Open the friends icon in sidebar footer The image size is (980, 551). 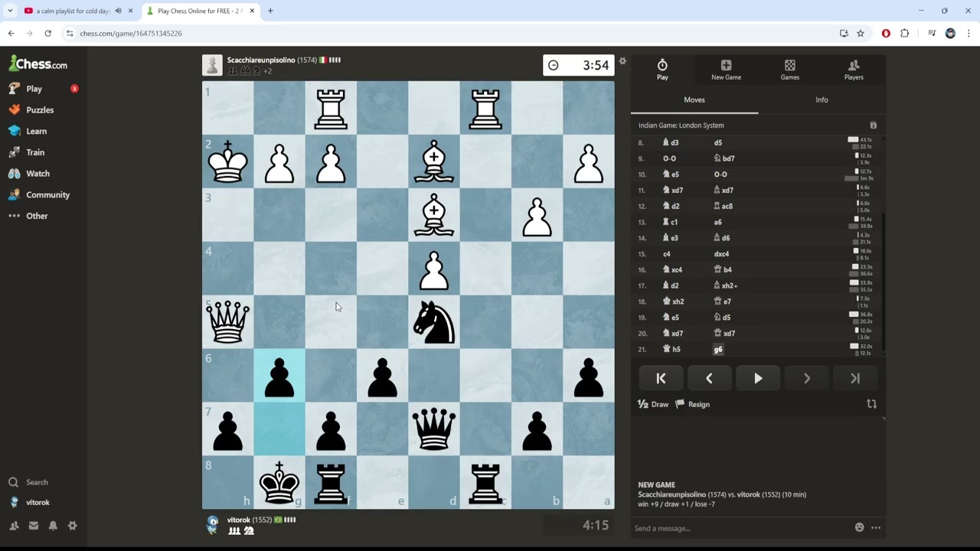(14, 526)
